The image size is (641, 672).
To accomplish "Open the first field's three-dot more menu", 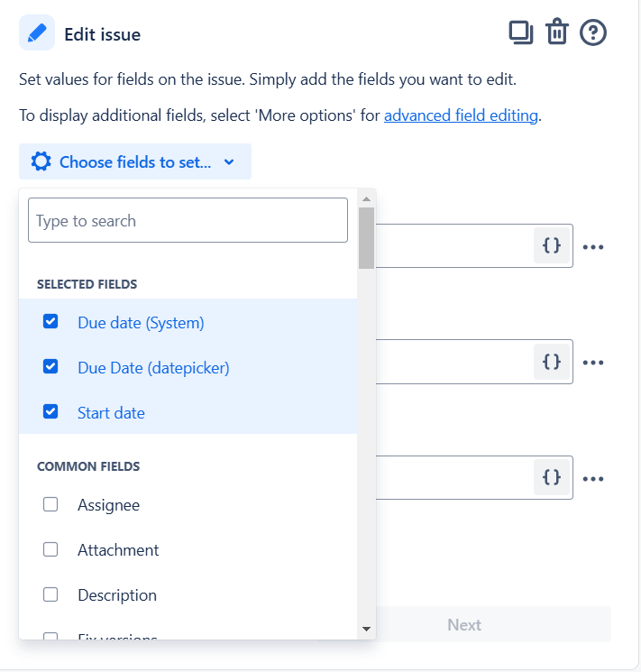I will point(593,247).
